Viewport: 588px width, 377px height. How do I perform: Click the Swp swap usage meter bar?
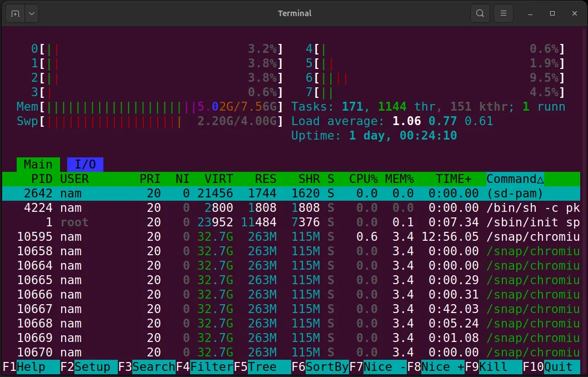click(150, 121)
